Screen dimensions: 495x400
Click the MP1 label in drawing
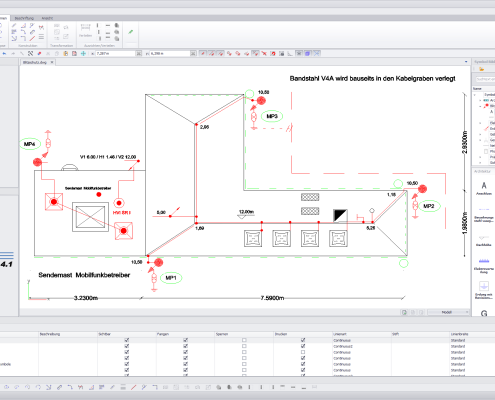click(x=171, y=278)
